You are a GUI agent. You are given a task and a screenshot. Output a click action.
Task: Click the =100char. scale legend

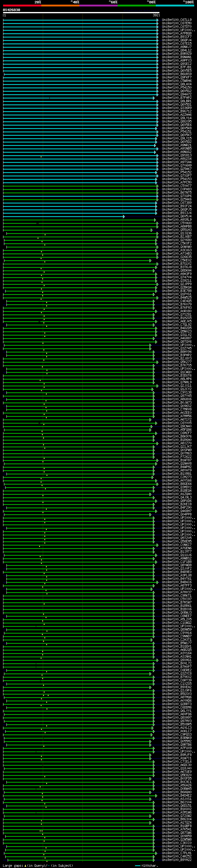click(x=146, y=865)
